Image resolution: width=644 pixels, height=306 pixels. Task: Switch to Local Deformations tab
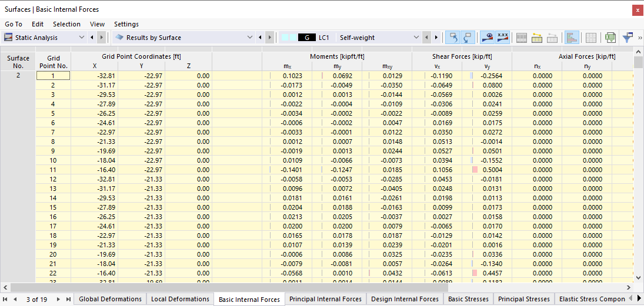coord(181,299)
